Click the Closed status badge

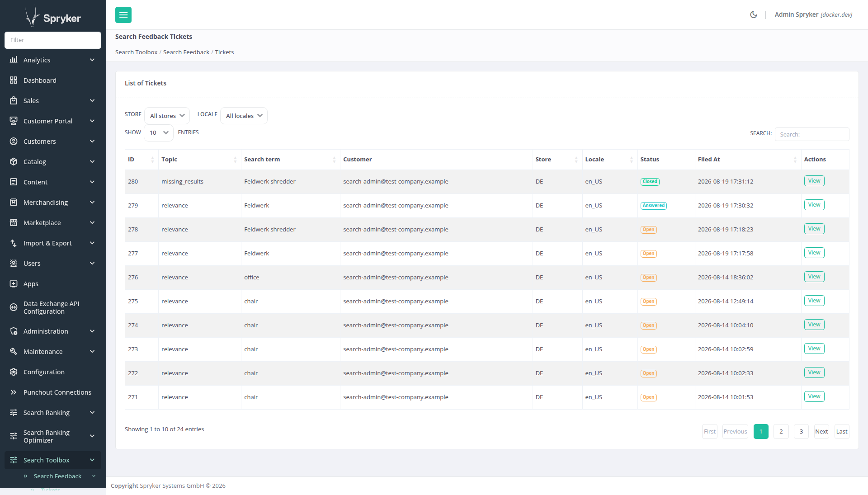[x=650, y=182]
